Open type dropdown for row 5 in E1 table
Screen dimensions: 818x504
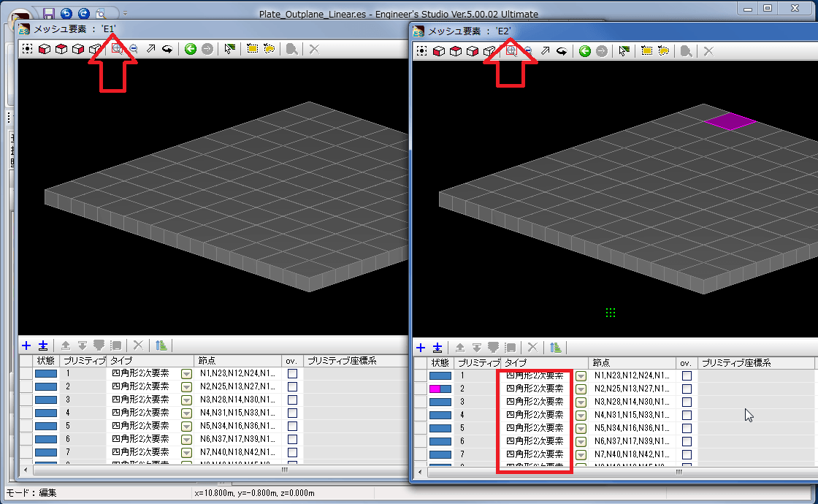point(186,426)
